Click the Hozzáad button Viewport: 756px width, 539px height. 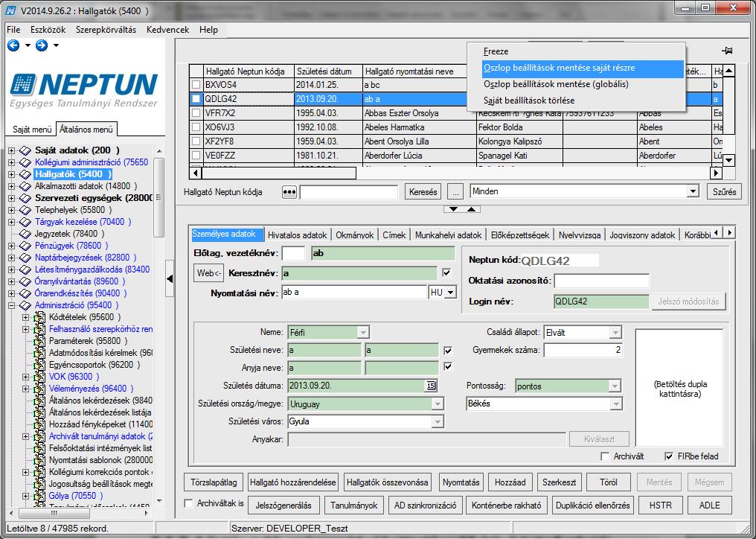(510, 482)
